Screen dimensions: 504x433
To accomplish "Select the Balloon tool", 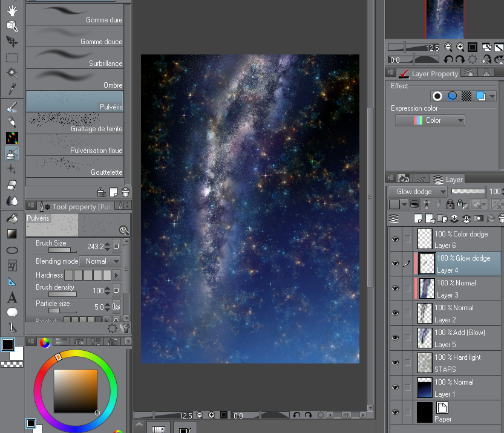I will 12,313.
